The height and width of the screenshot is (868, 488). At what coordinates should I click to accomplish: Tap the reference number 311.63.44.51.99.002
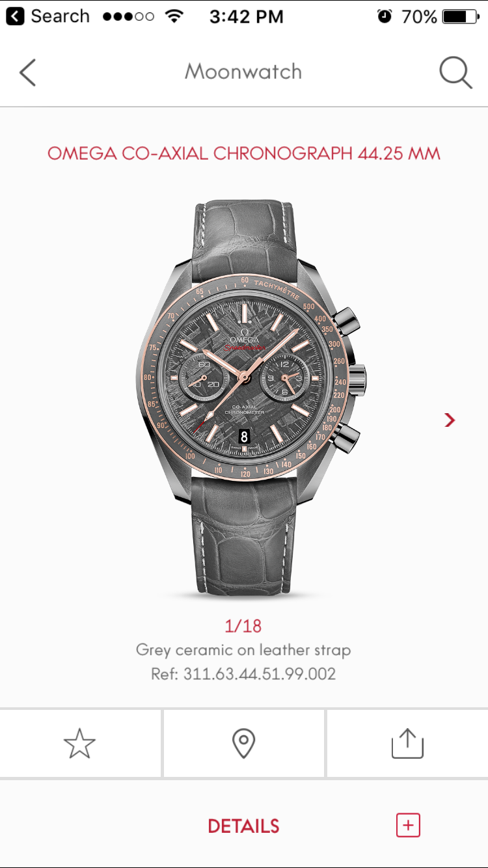[x=260, y=673]
